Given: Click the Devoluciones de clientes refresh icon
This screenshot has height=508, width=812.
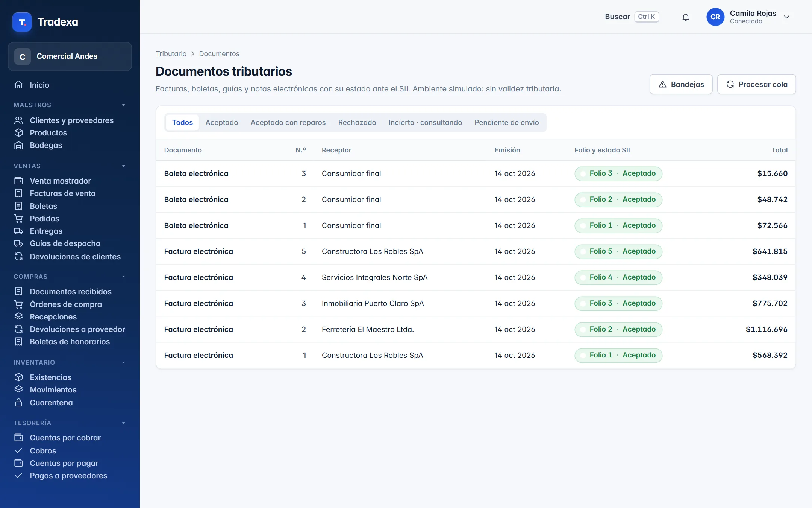Looking at the screenshot, I should tap(18, 257).
